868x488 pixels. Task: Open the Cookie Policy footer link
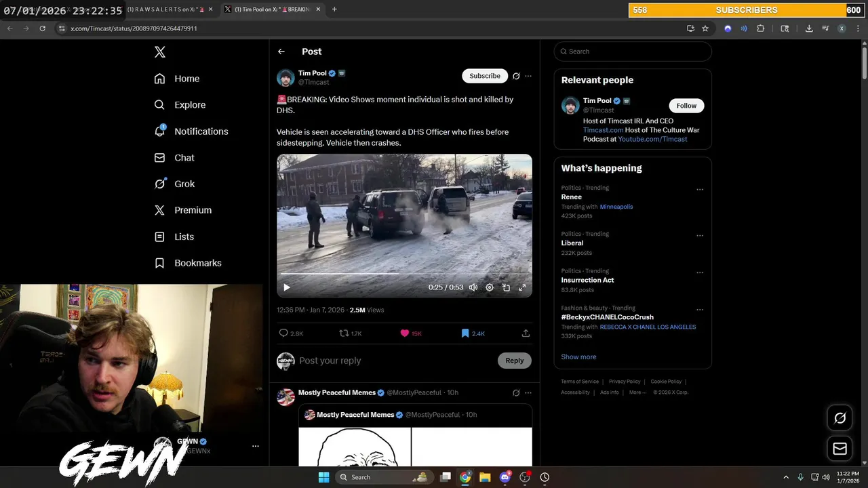click(666, 382)
